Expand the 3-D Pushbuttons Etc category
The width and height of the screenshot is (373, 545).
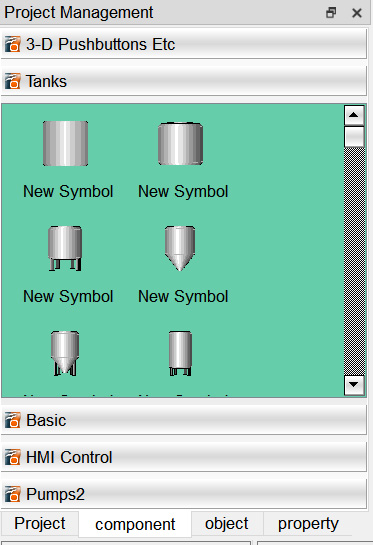point(184,44)
